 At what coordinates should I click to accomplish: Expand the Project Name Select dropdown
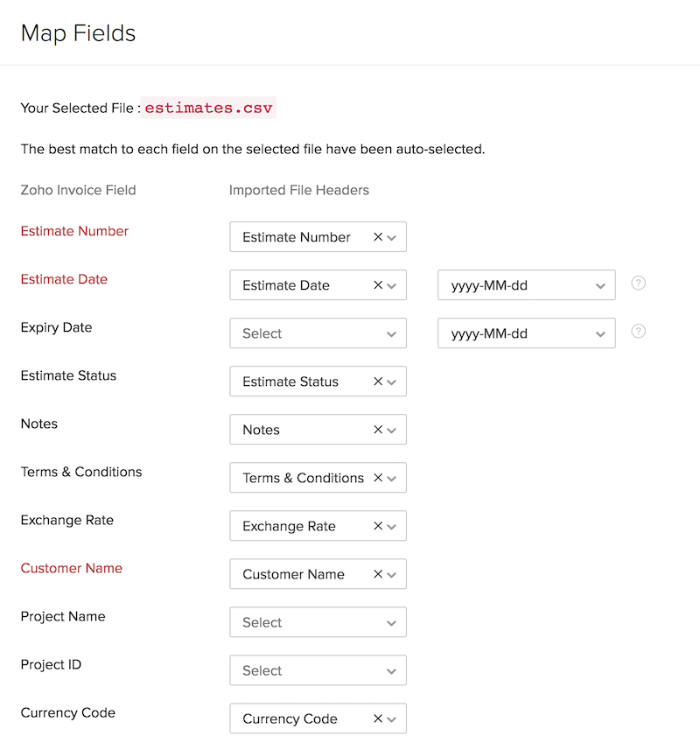click(x=318, y=622)
